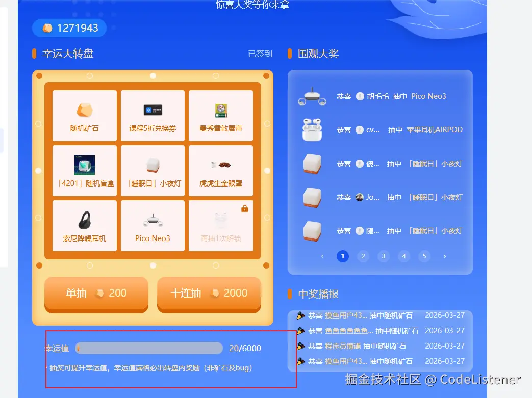The width and height of the screenshot is (532, 398).
Task: Select the 曼秀雷敦唇膏 prize icon
Action: [220, 116]
